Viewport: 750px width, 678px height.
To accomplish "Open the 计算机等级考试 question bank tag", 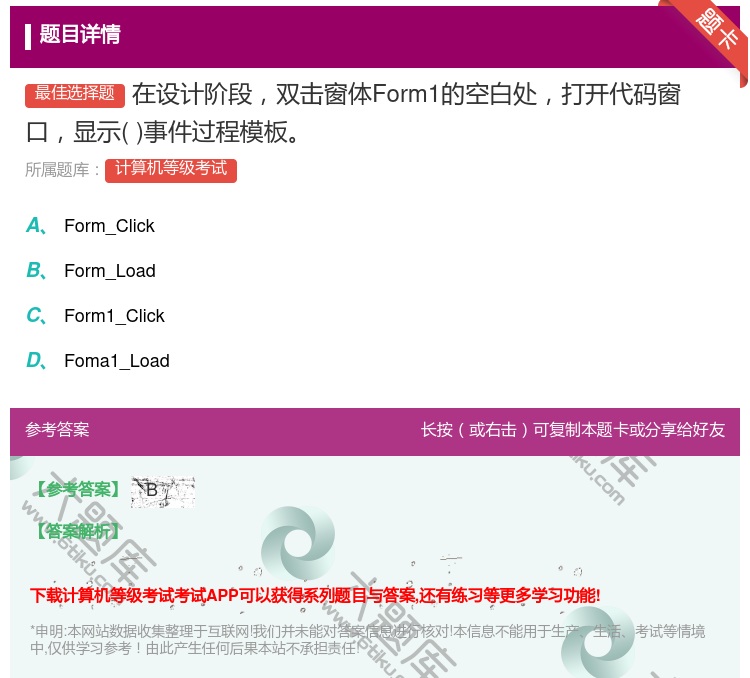I will (x=171, y=170).
